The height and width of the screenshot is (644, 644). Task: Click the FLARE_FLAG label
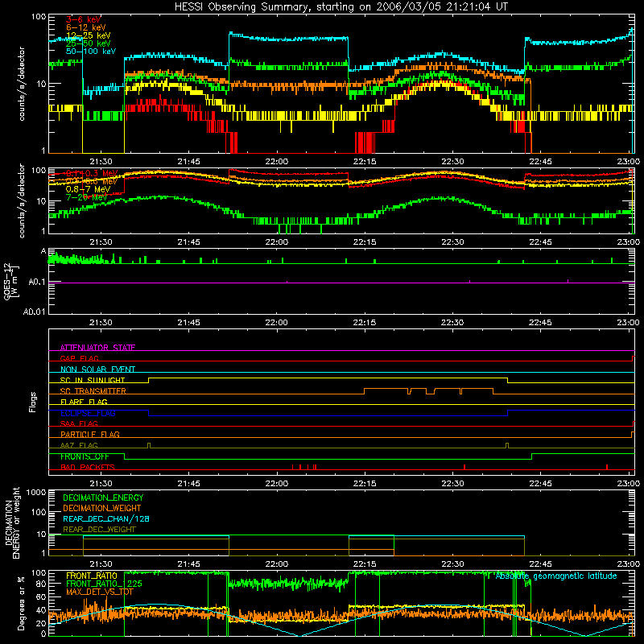[84, 402]
